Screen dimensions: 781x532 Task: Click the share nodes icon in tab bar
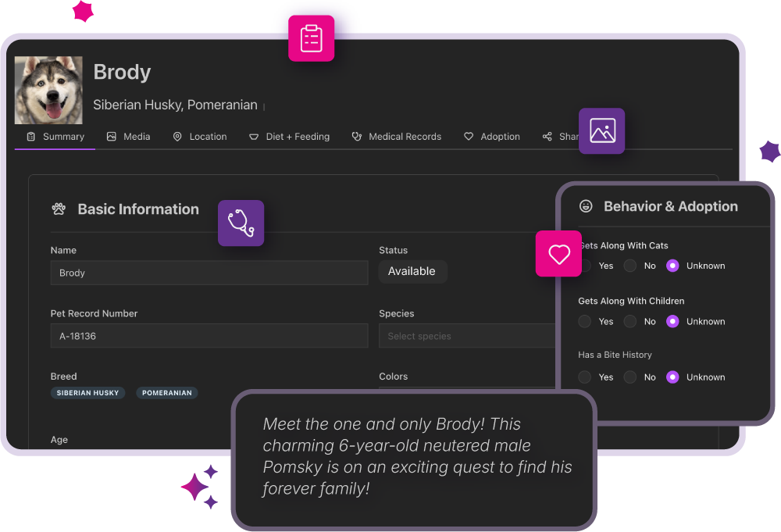(547, 137)
